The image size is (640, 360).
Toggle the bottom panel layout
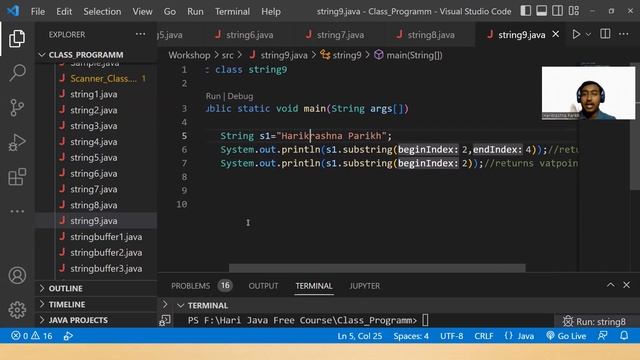click(x=542, y=11)
